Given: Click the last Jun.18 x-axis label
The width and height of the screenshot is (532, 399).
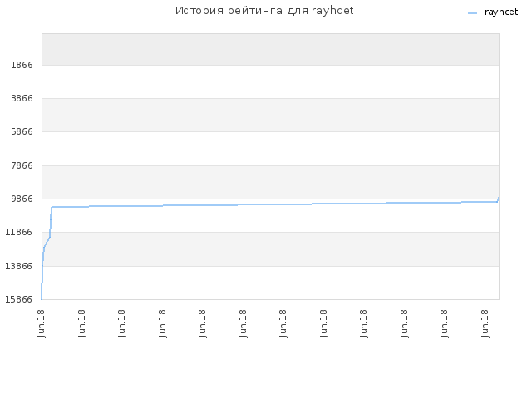Looking at the screenshot, I should (485, 323).
